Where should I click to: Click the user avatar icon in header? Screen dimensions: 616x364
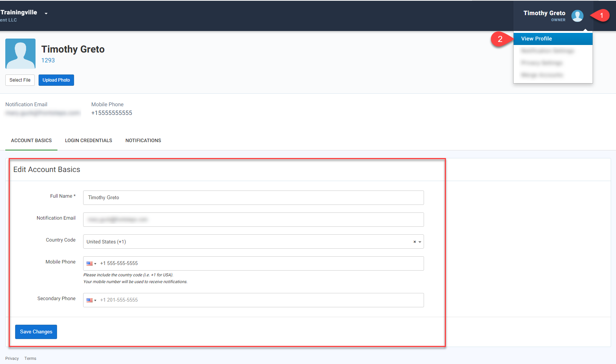click(x=577, y=16)
